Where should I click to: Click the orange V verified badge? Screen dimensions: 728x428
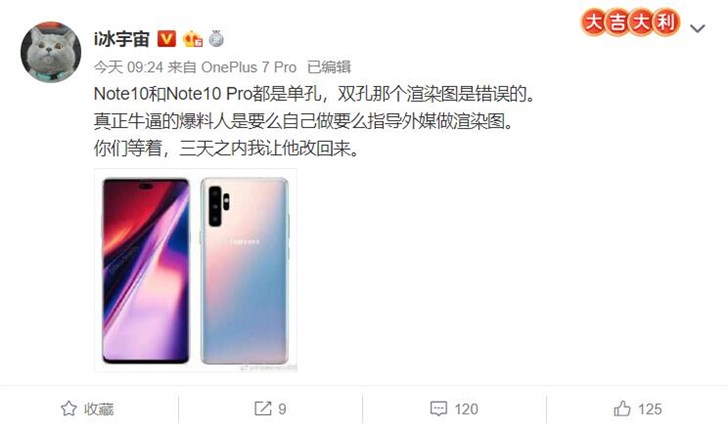click(167, 39)
